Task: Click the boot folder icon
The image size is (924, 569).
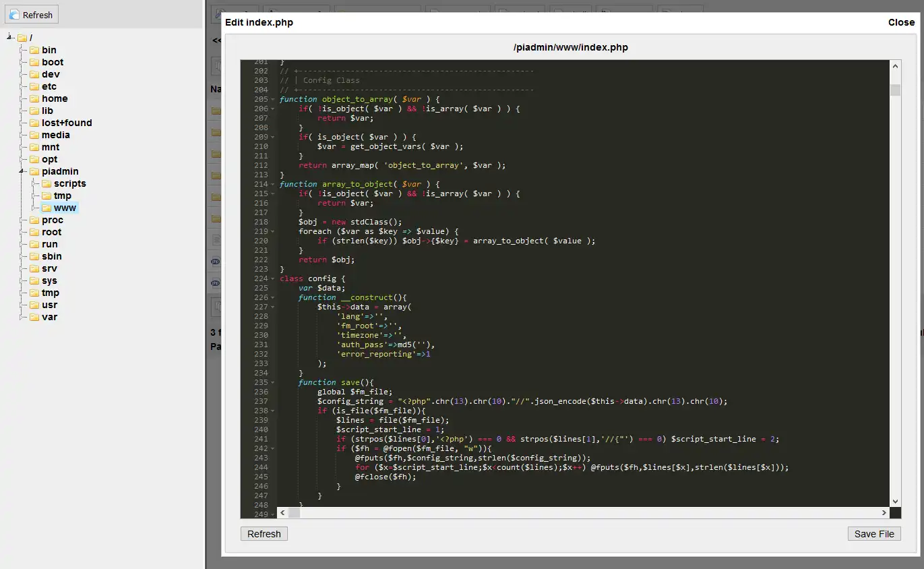Action: point(34,62)
